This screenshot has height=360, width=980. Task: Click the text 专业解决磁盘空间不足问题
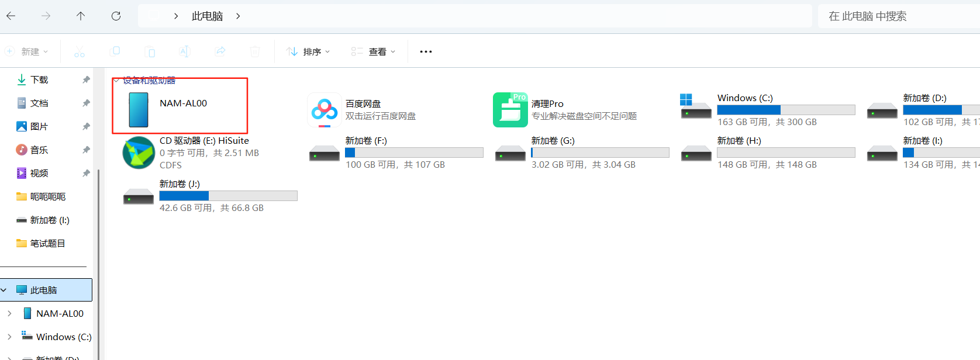[584, 116]
